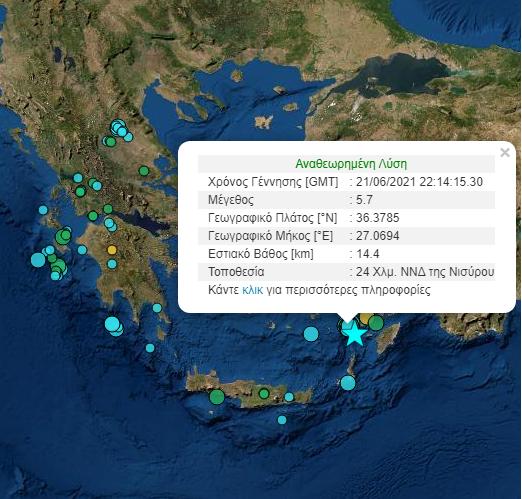Select the large cyan marker west of Zakynthos
Screen dimensions: 522x499
click(x=38, y=260)
